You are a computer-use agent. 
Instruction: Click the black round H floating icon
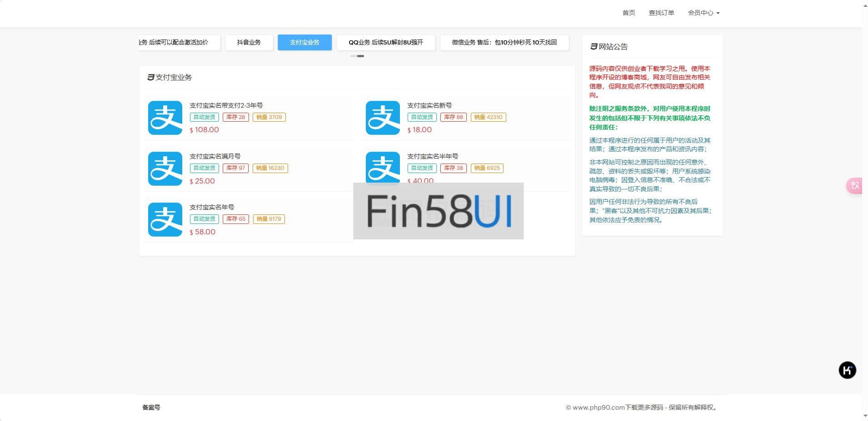[x=847, y=370]
